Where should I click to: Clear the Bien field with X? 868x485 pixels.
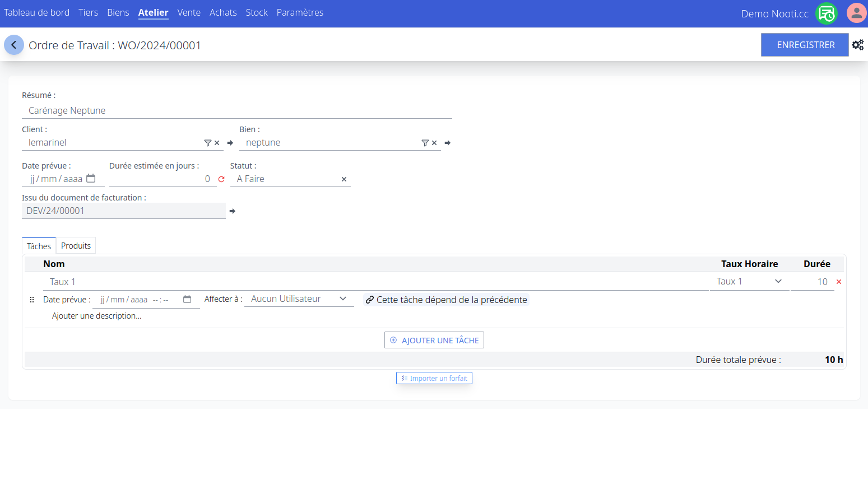tap(434, 143)
